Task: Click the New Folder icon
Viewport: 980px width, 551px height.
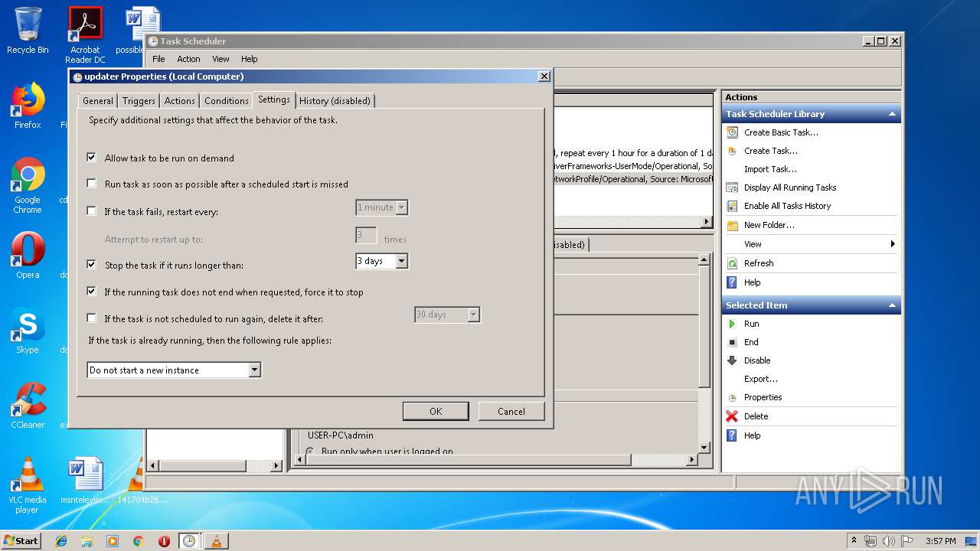Action: (732, 225)
